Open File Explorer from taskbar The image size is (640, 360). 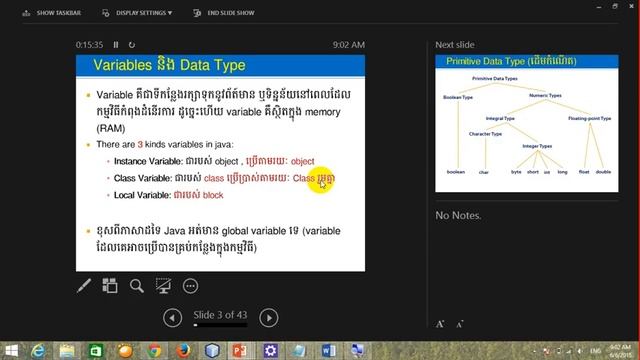67,351
